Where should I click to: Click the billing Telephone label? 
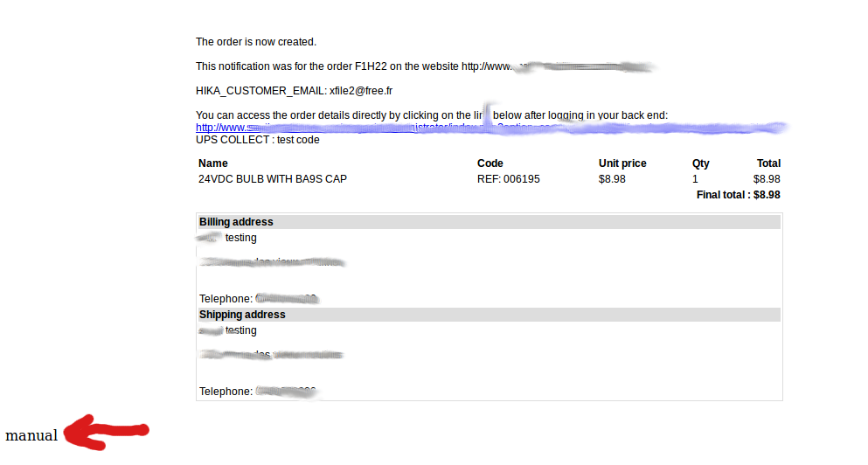[226, 299]
